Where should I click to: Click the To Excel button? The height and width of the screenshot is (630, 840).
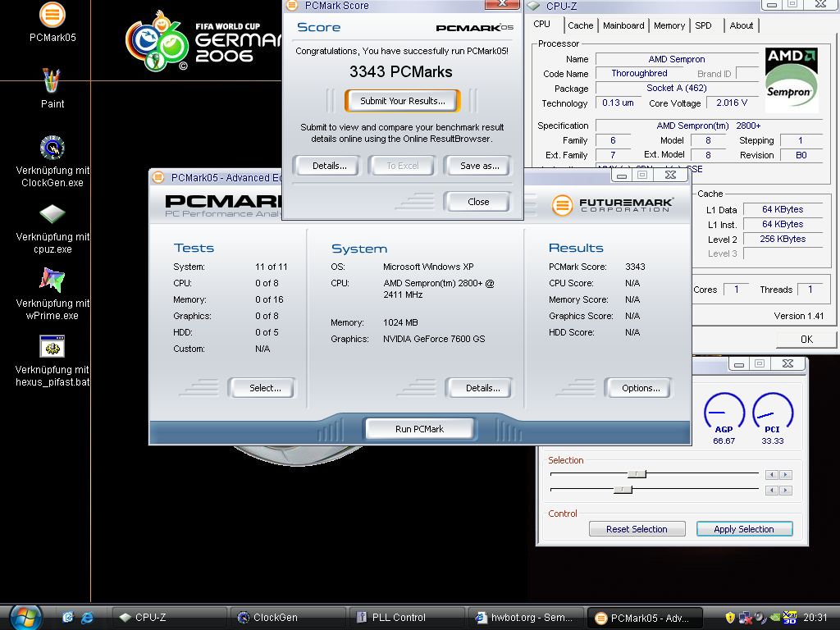[x=402, y=166]
